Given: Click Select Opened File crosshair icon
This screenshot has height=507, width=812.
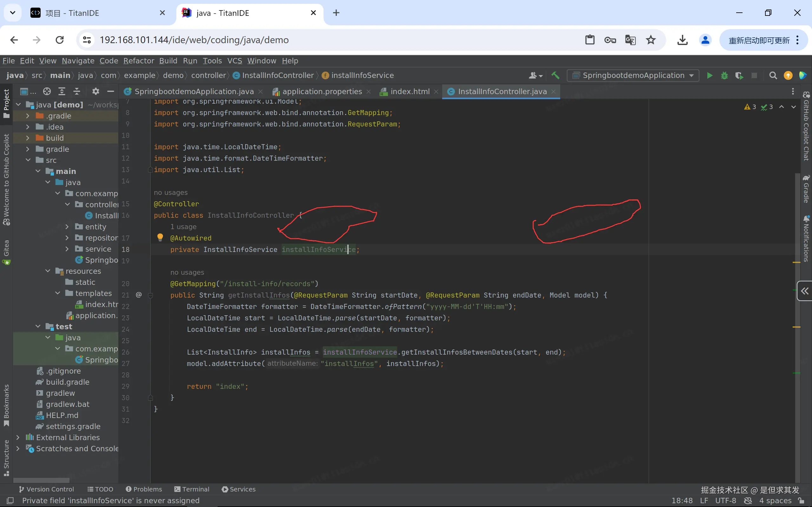Looking at the screenshot, I should [x=47, y=91].
